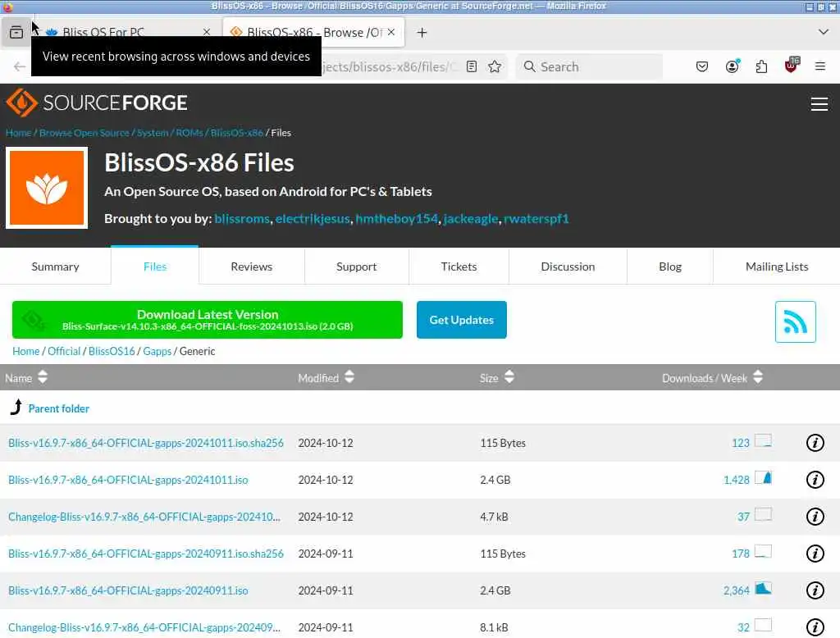Sort by Downloads / Week column arrows
The image size is (840, 638).
point(757,376)
